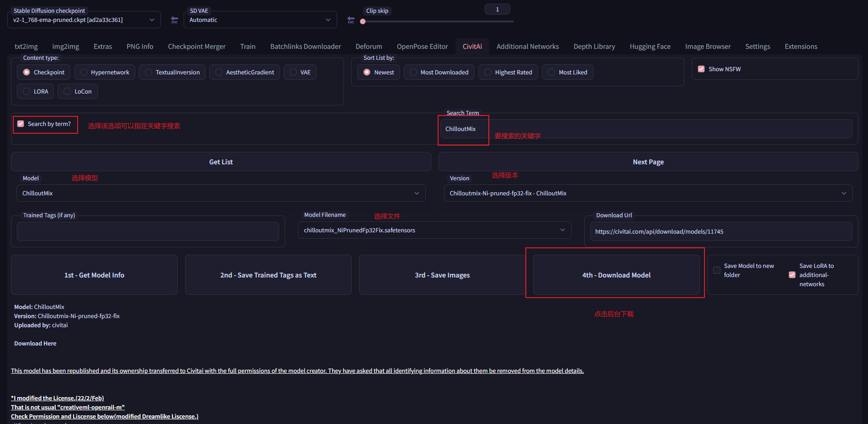The width and height of the screenshot is (868, 424).
Task: Click the Download Url field
Action: (721, 231)
